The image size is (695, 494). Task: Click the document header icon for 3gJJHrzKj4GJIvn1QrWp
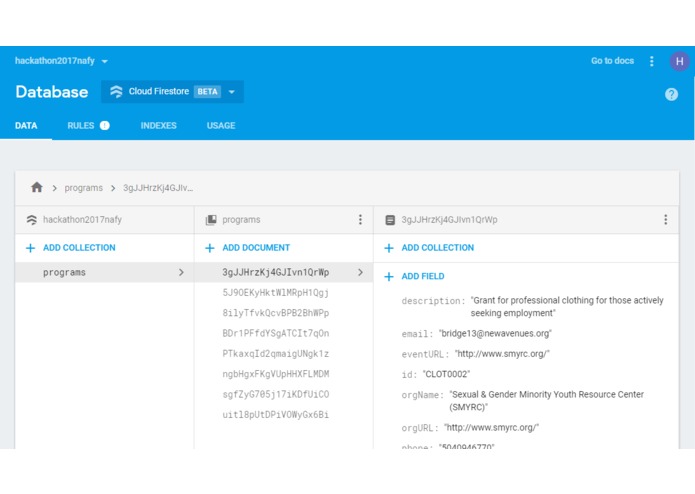tap(390, 220)
